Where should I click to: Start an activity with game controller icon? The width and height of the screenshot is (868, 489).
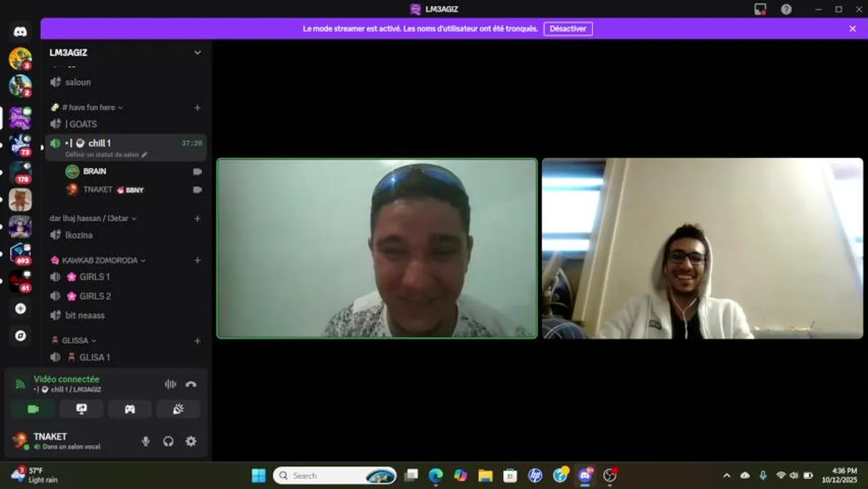pyautogui.click(x=130, y=409)
